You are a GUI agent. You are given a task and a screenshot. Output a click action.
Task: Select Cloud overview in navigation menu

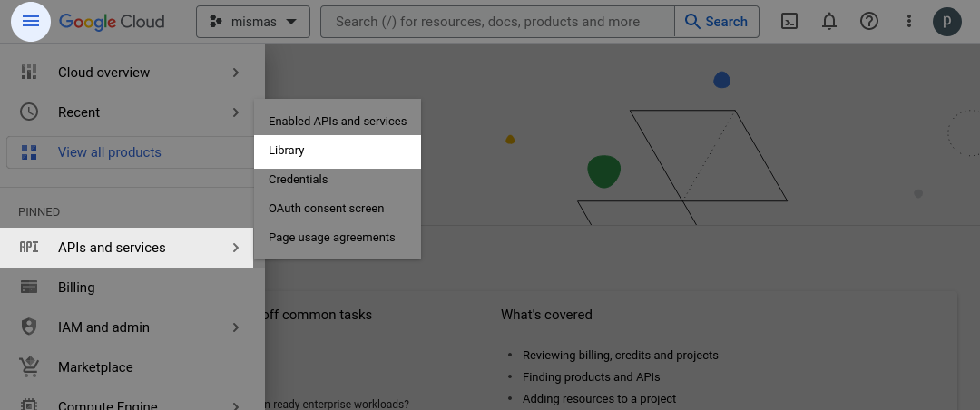click(x=126, y=73)
